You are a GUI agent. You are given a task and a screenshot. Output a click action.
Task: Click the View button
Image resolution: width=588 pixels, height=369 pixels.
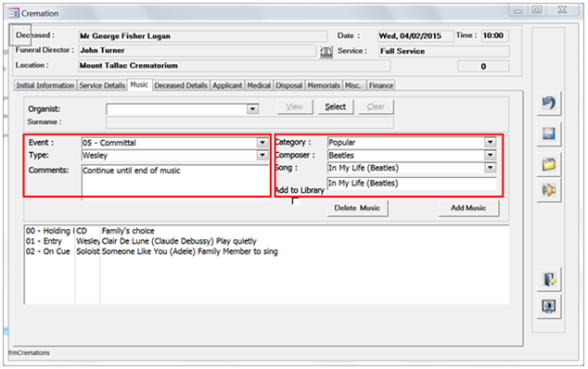295,107
